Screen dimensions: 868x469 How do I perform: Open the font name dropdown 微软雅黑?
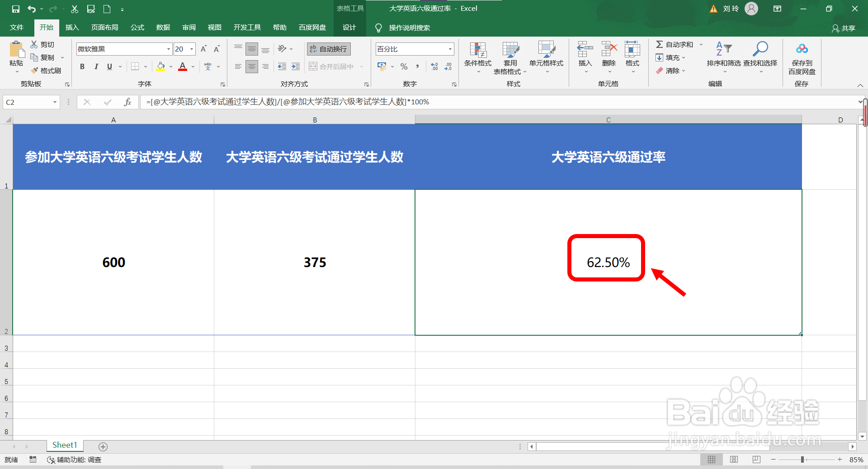(169, 49)
